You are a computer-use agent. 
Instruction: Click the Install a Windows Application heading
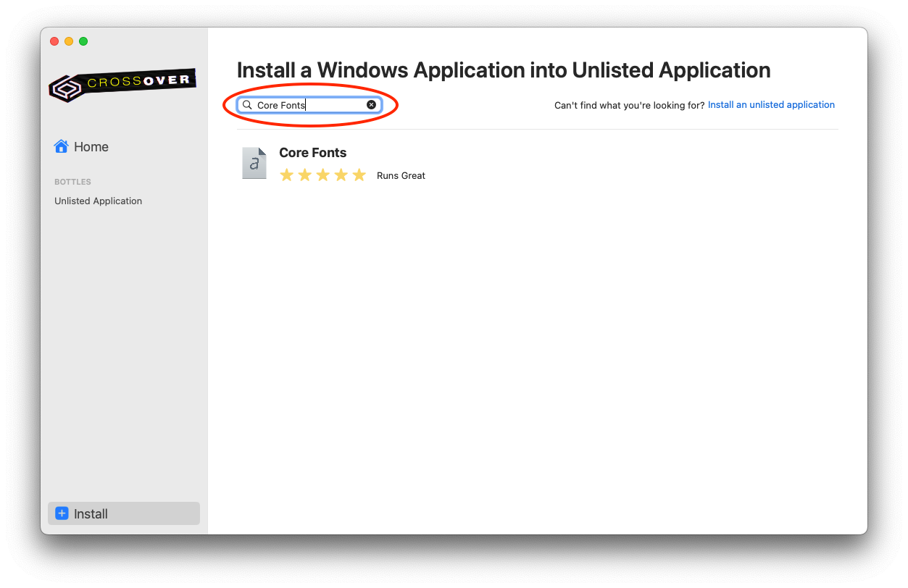click(504, 70)
